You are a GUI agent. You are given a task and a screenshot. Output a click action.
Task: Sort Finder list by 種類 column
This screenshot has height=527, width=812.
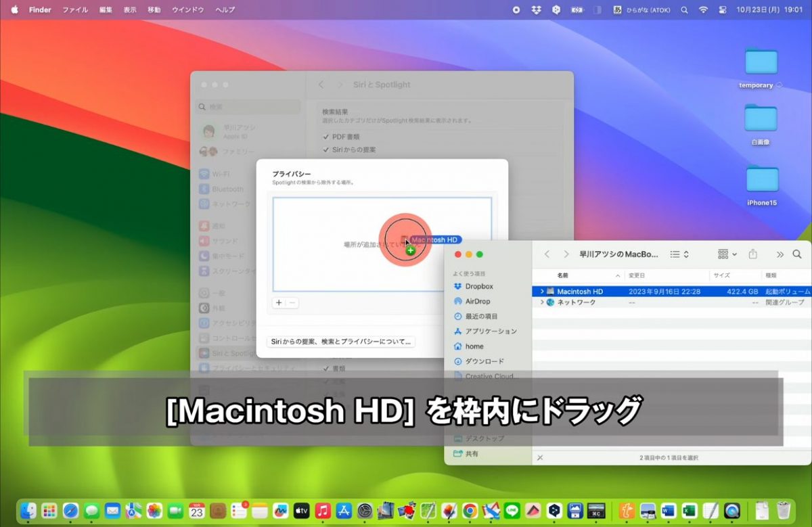coord(770,276)
